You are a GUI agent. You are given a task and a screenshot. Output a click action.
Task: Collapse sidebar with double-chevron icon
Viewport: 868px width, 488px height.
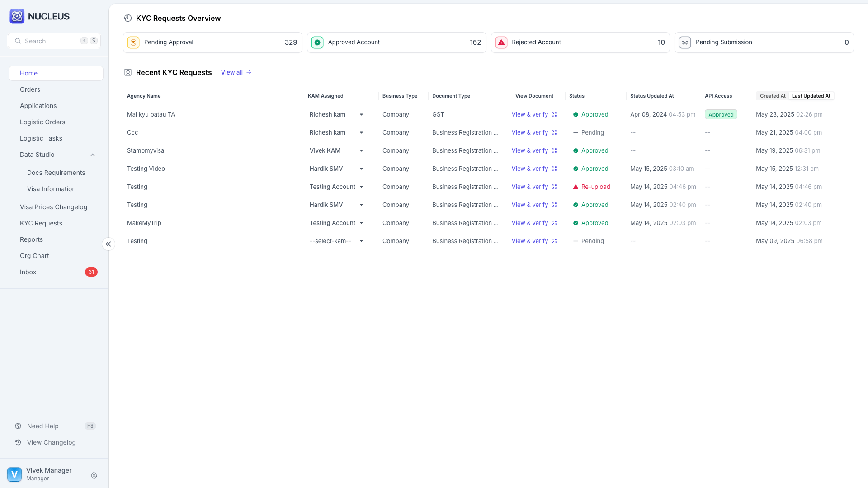coord(108,244)
